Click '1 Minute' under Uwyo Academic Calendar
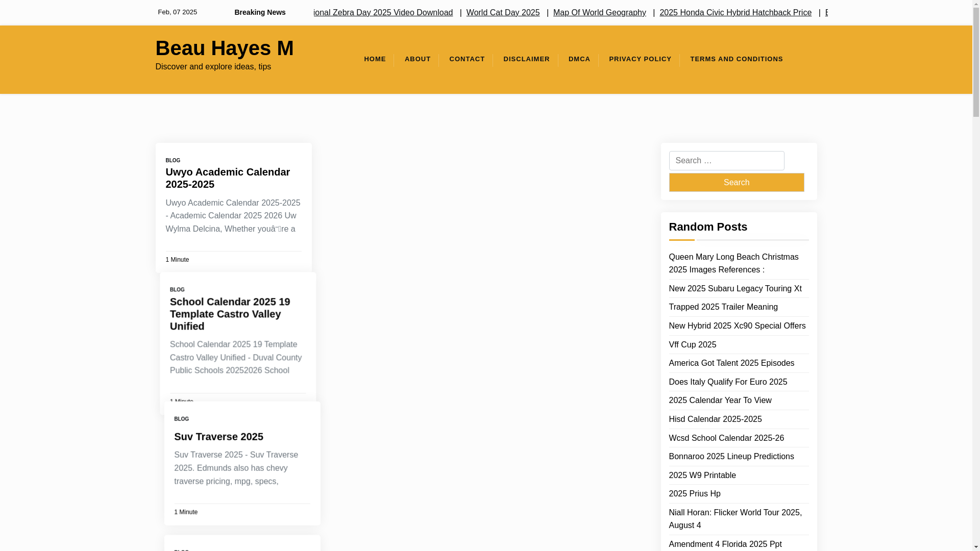The width and height of the screenshot is (980, 551). click(177, 260)
